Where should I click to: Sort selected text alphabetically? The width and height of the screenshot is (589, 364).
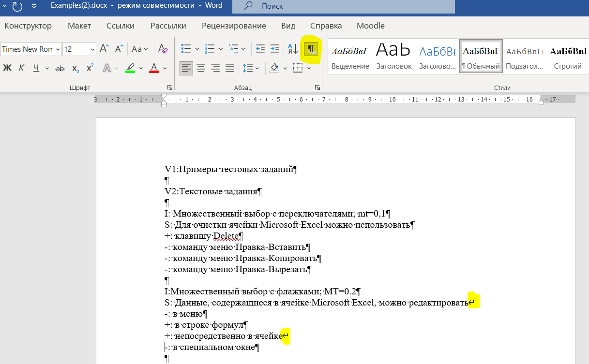tap(293, 49)
